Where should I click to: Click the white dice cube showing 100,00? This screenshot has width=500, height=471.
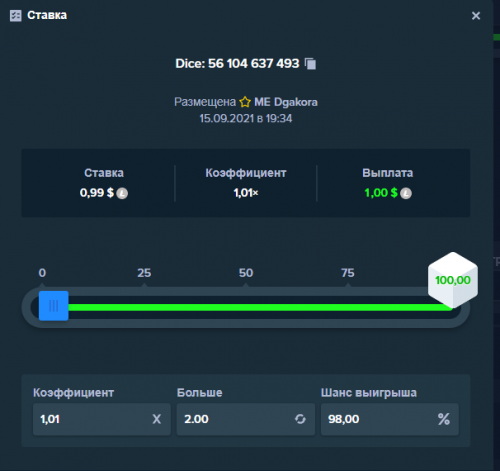[x=453, y=280]
